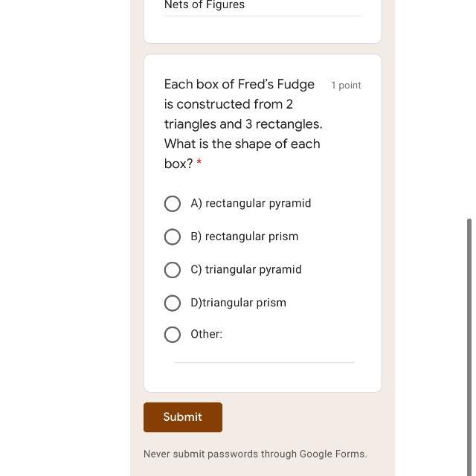Click the 'Google Forms' text in footer
The height and width of the screenshot is (476, 476).
click(x=332, y=454)
